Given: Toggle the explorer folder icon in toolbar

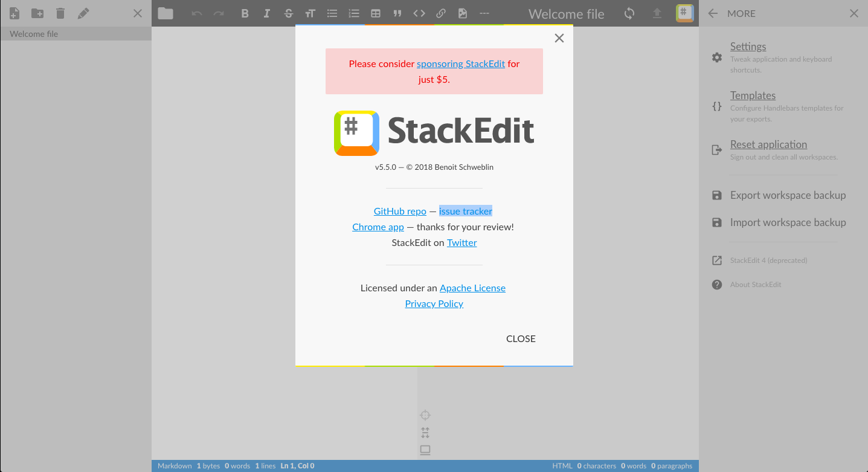Looking at the screenshot, I should pyautogui.click(x=166, y=13).
